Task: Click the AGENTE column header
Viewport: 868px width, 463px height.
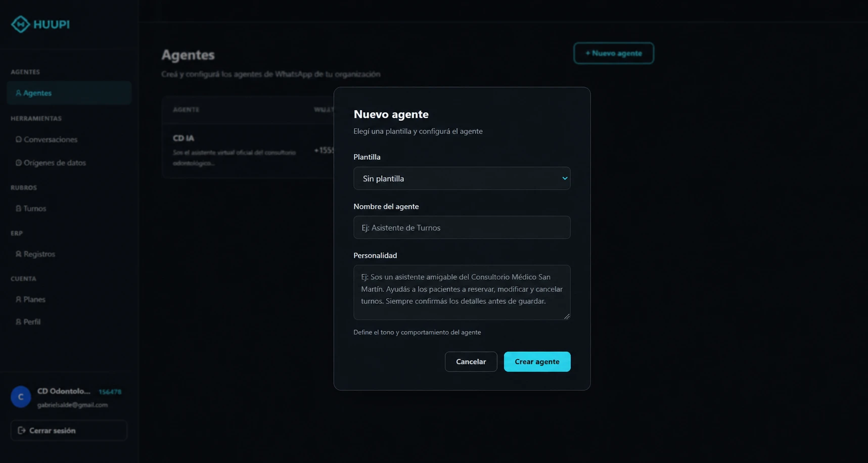Action: pyautogui.click(x=186, y=110)
